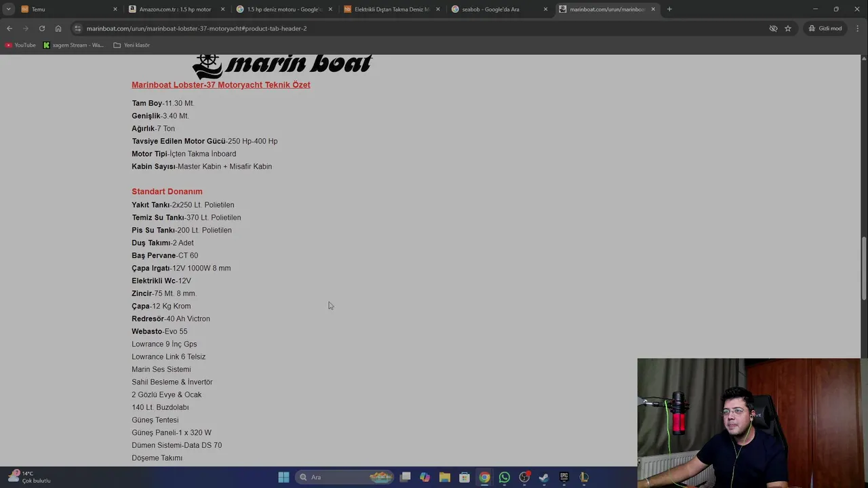Viewport: 868px width, 488px height.
Task: Switch to the Elektrikli Dıştan Takma Deniz tab
Action: point(391,9)
